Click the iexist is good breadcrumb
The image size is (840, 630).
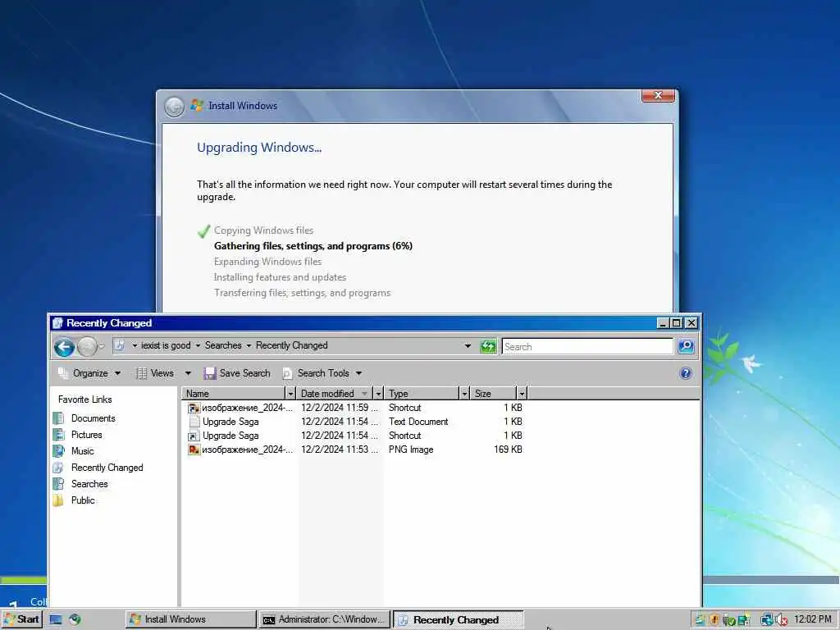point(166,345)
